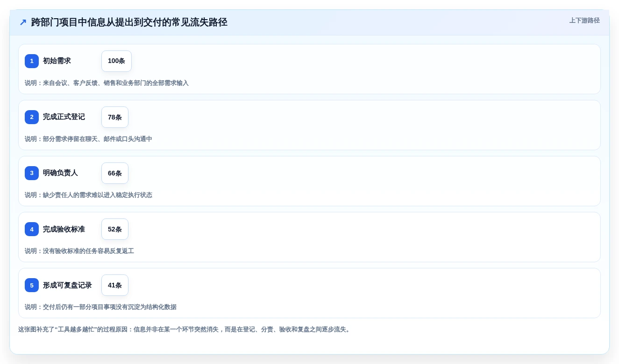Select the 形成可复盘记录 stage label
This screenshot has height=364, width=619.
(x=67, y=285)
